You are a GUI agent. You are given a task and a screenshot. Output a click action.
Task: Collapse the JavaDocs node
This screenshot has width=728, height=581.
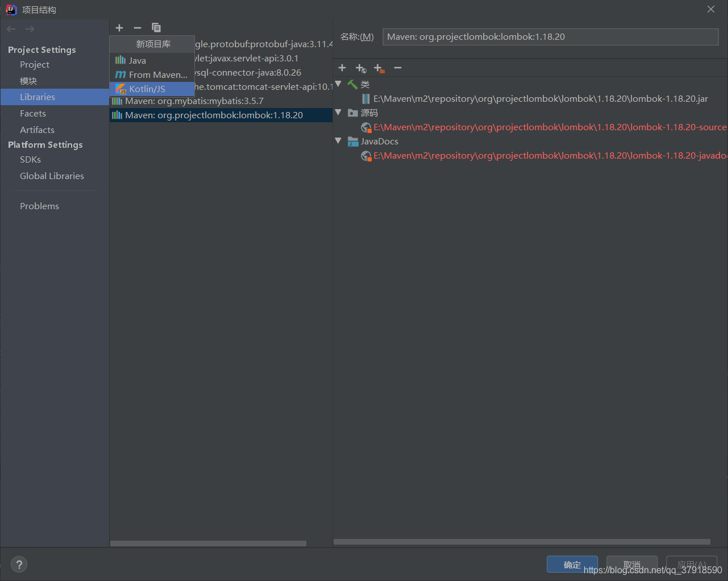(339, 141)
